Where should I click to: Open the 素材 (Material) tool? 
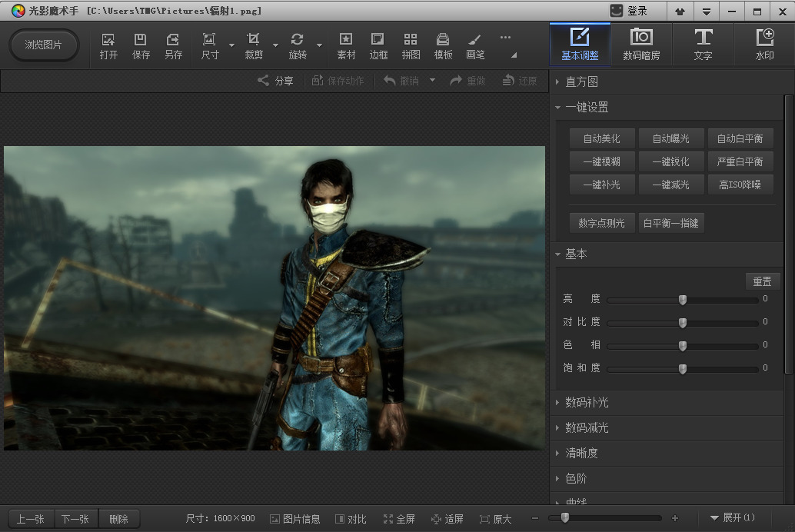346,45
